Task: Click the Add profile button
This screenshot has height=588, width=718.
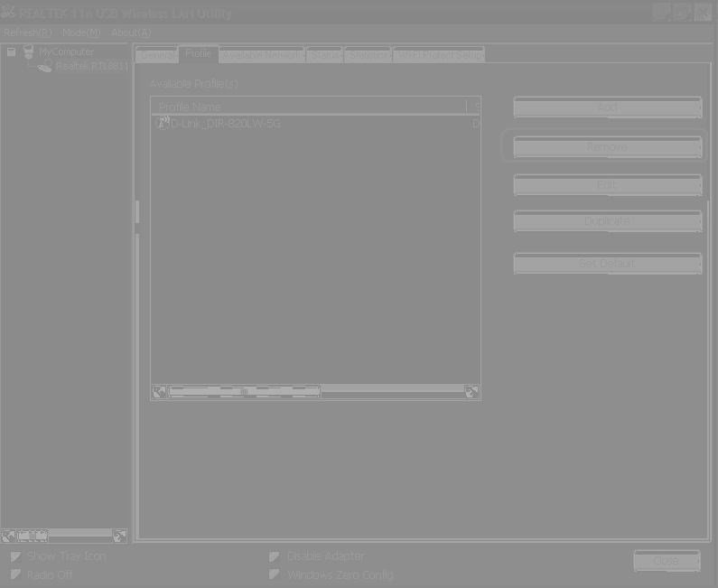Action: pos(608,107)
